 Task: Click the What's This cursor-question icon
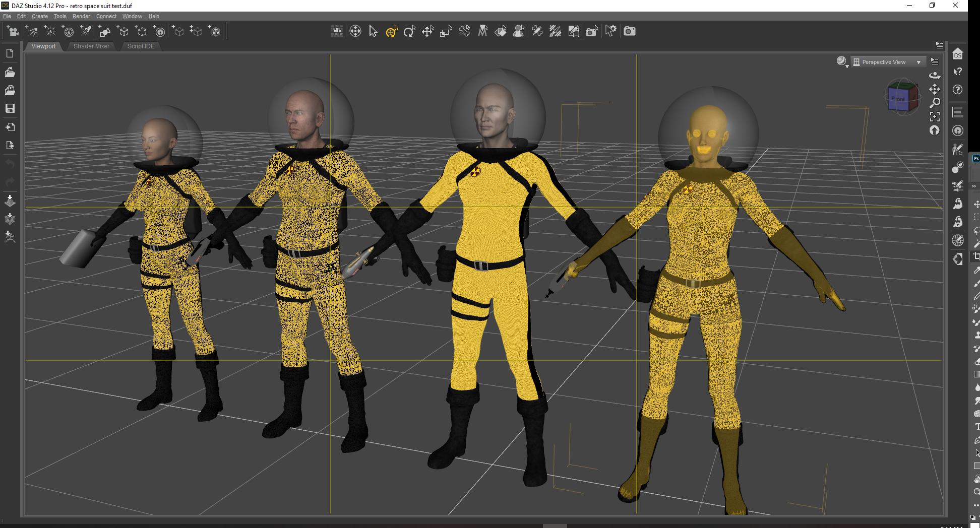click(958, 72)
